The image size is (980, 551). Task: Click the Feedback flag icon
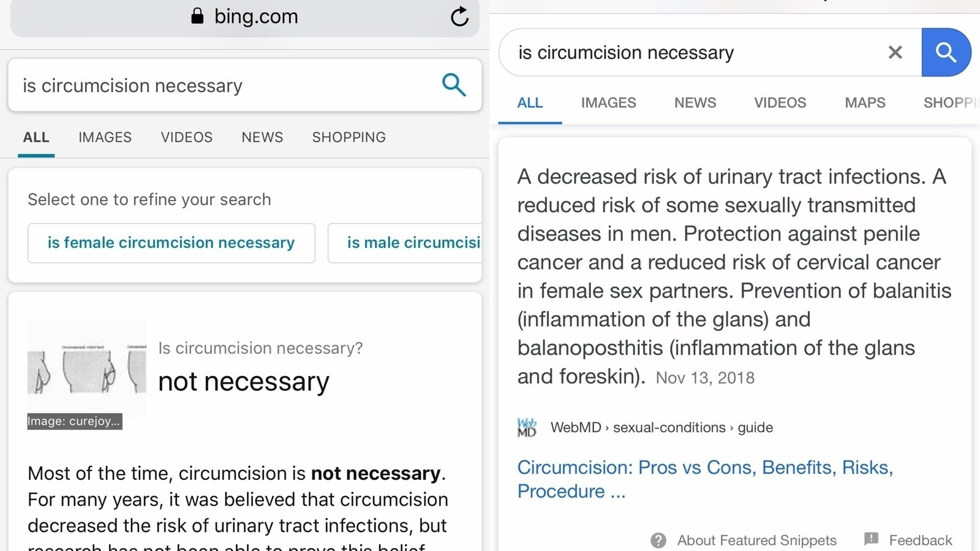(870, 539)
